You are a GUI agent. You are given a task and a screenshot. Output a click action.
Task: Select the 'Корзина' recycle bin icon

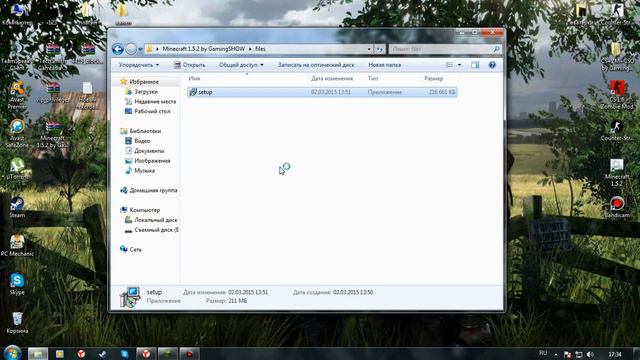17,323
